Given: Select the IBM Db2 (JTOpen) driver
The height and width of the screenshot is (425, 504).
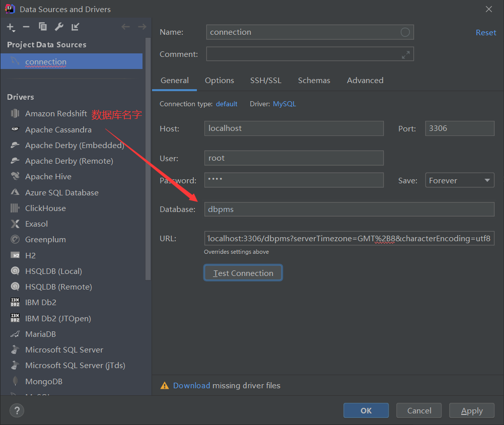Looking at the screenshot, I should click(58, 319).
